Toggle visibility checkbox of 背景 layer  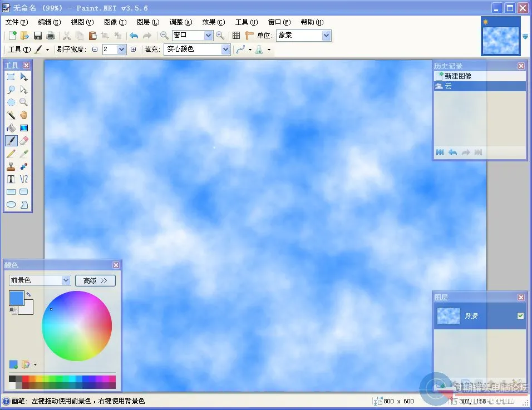pyautogui.click(x=520, y=316)
